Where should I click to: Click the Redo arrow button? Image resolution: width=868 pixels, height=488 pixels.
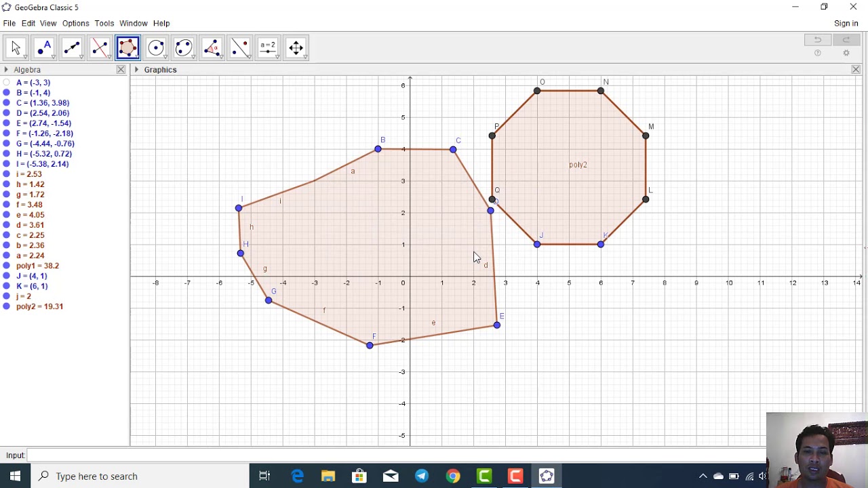coord(846,40)
